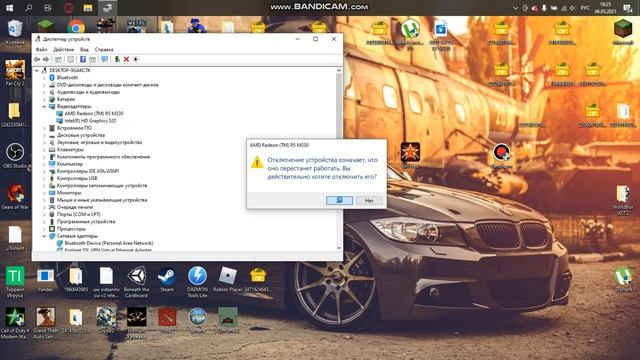Click the Gears of War desktop icon
This screenshot has width=640, height=360.
[15, 196]
